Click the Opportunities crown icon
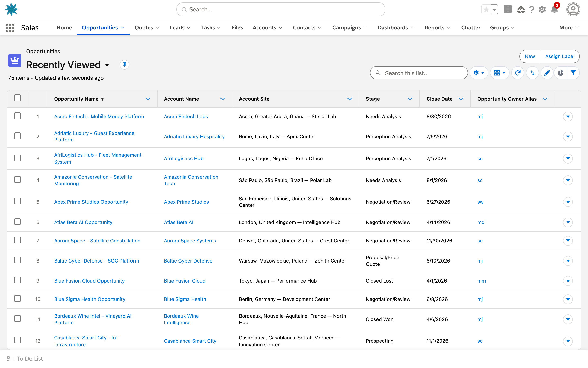The image size is (588, 368). (x=14, y=60)
